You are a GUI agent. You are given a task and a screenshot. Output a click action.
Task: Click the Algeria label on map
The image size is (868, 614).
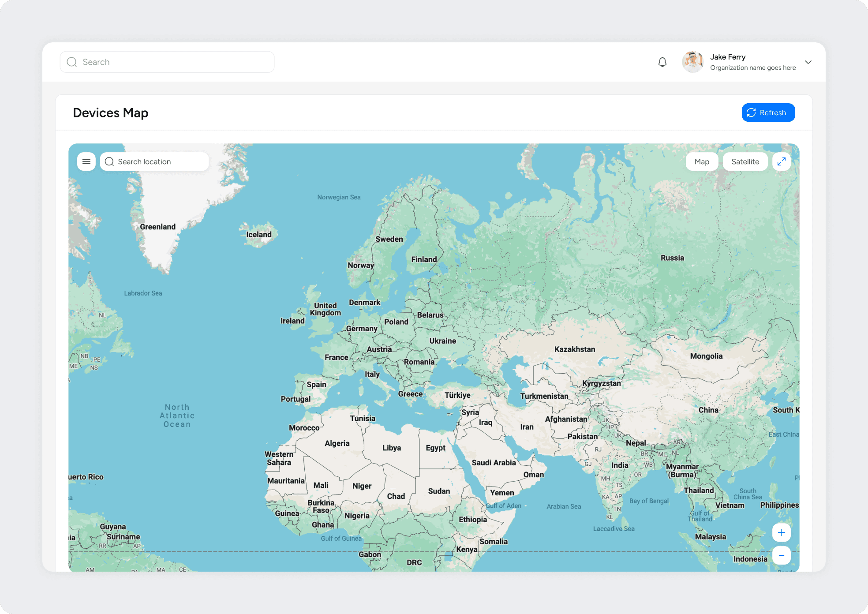337,443
